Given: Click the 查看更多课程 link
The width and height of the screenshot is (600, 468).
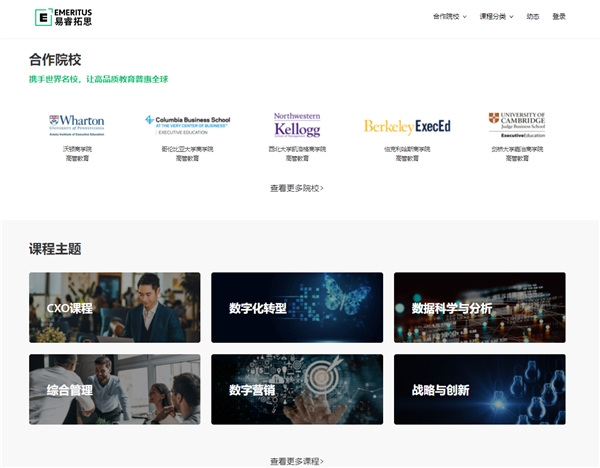Looking at the screenshot, I should pyautogui.click(x=297, y=461).
